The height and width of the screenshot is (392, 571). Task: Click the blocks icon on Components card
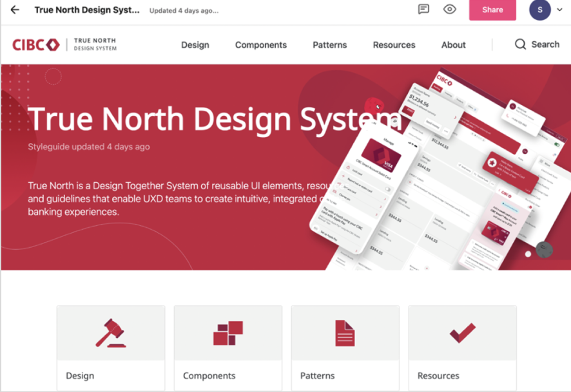[x=228, y=333]
